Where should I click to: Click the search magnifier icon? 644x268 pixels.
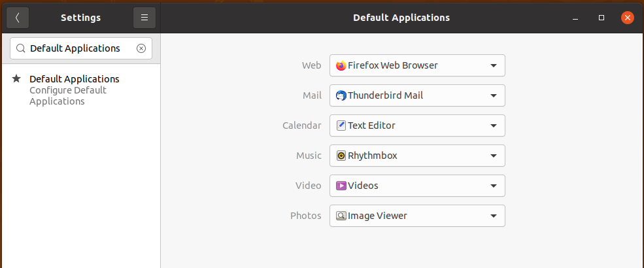[20, 48]
